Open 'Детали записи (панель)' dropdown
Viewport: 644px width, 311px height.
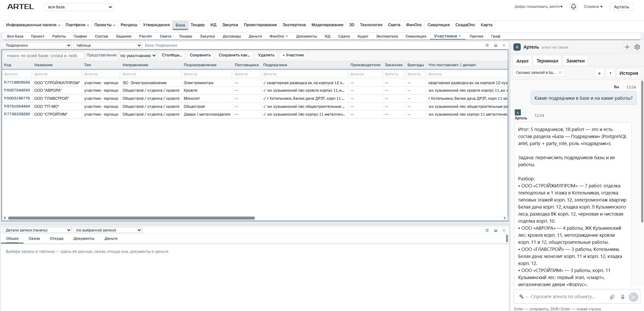pyautogui.click(x=37, y=230)
